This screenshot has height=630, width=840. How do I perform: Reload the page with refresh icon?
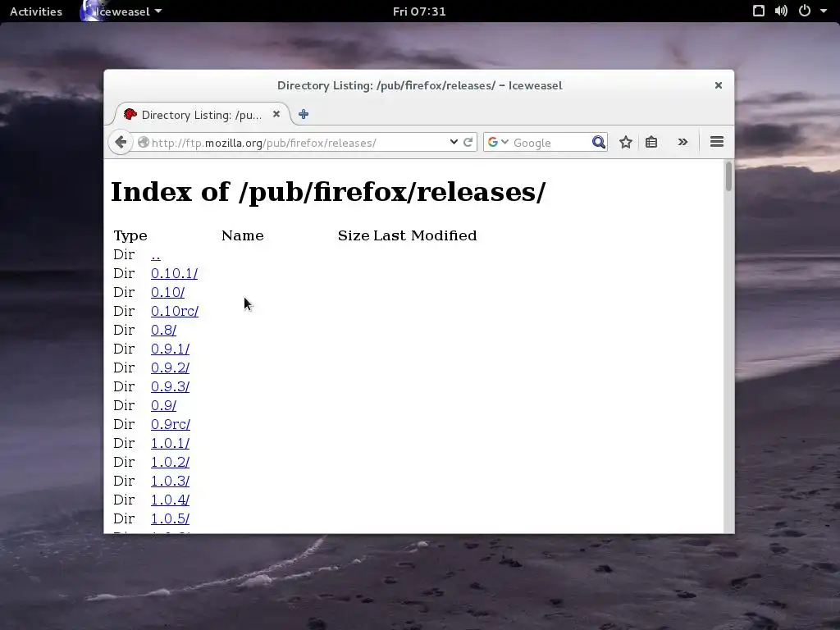point(468,142)
